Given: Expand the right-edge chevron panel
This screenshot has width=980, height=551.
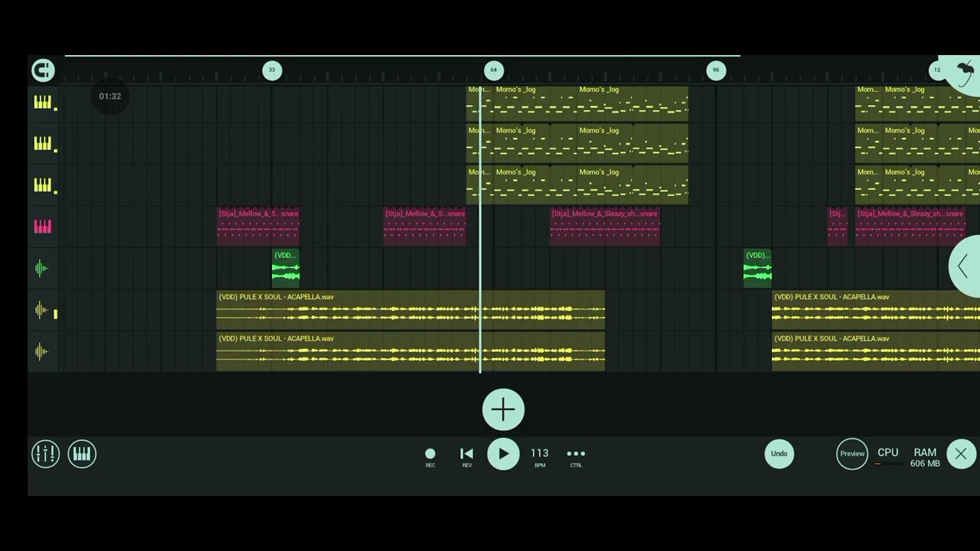Looking at the screenshot, I should point(965,266).
